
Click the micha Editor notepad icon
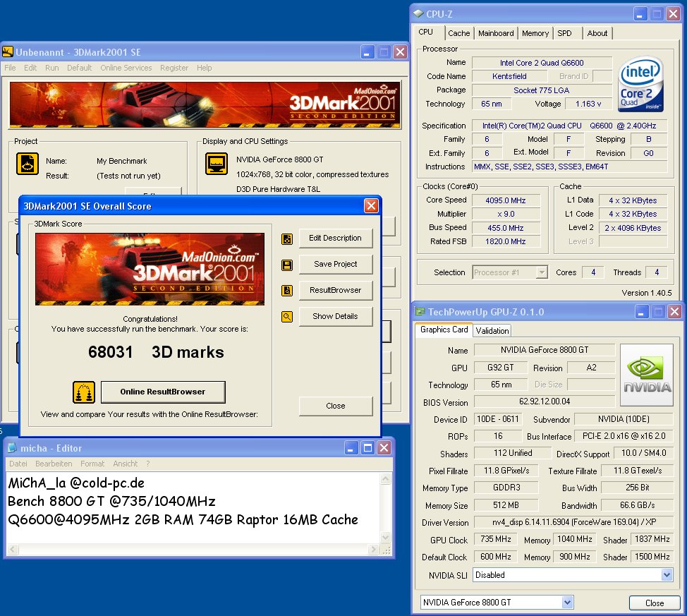click(12, 447)
